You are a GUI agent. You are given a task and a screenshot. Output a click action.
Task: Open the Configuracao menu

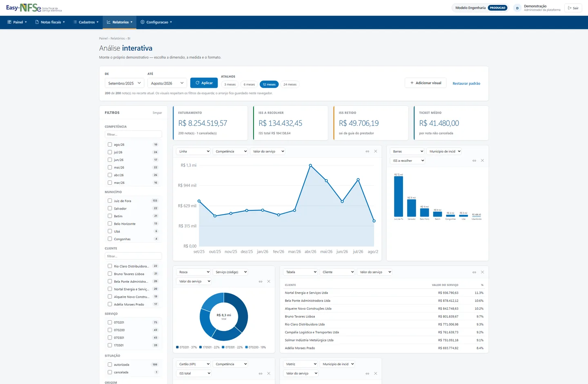click(x=156, y=22)
